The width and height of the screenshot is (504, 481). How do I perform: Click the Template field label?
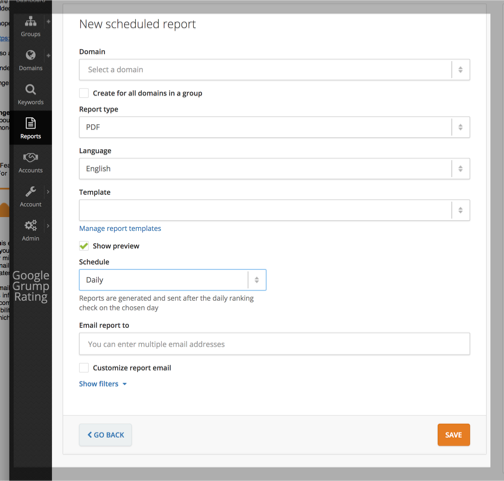coord(95,192)
